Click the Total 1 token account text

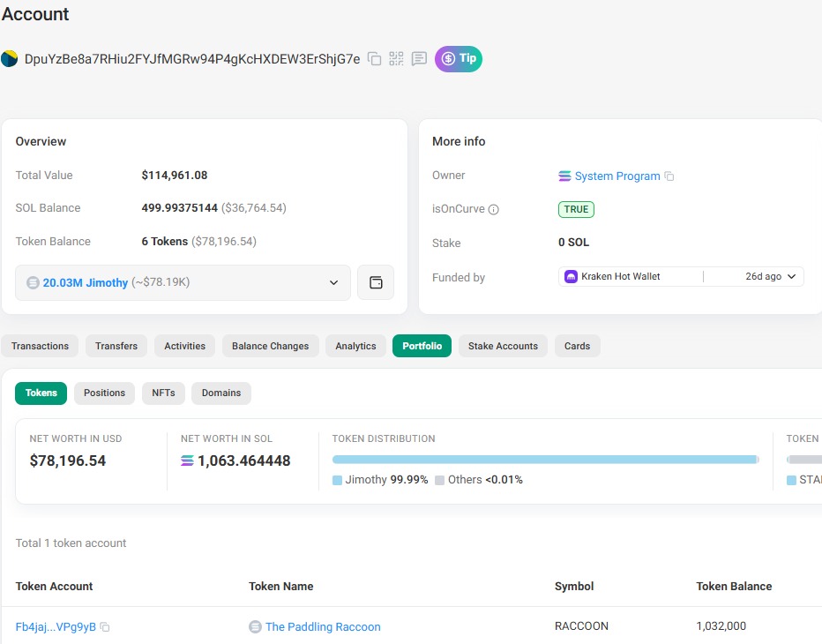tap(71, 543)
